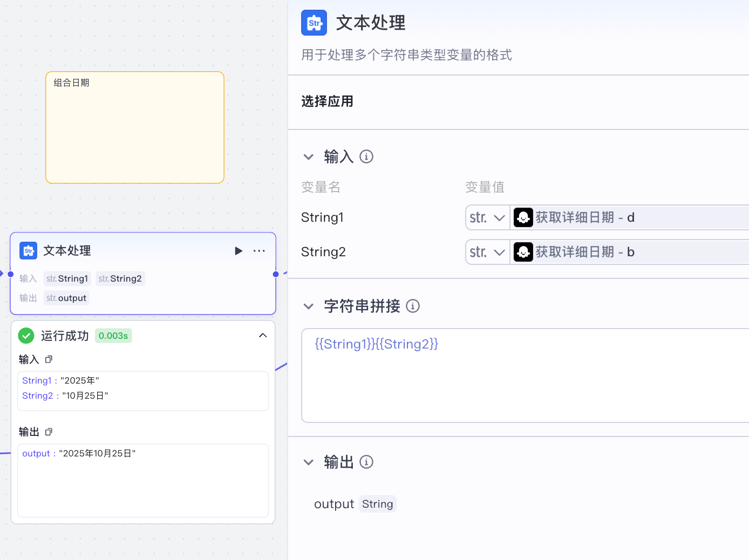Screen dimensions: 749x560
Task: Open String2 str. type dropdown
Action: (x=487, y=252)
